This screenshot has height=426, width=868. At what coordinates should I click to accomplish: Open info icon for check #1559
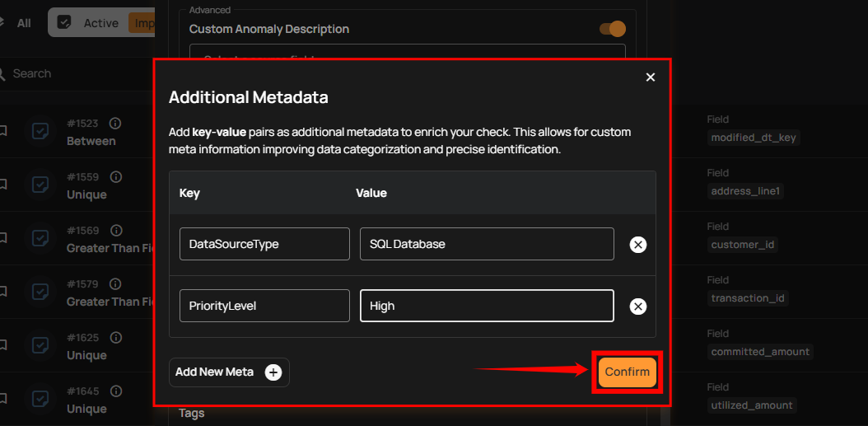(116, 177)
